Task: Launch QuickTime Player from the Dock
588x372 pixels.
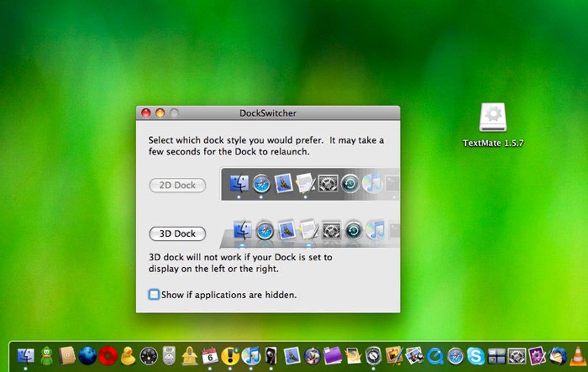Action: coord(435,356)
